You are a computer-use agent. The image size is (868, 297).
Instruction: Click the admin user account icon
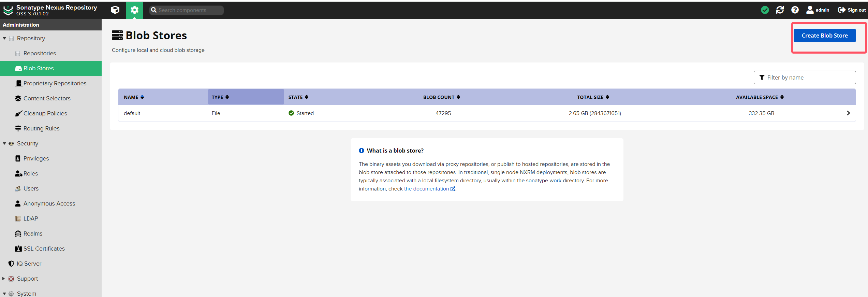(x=810, y=10)
